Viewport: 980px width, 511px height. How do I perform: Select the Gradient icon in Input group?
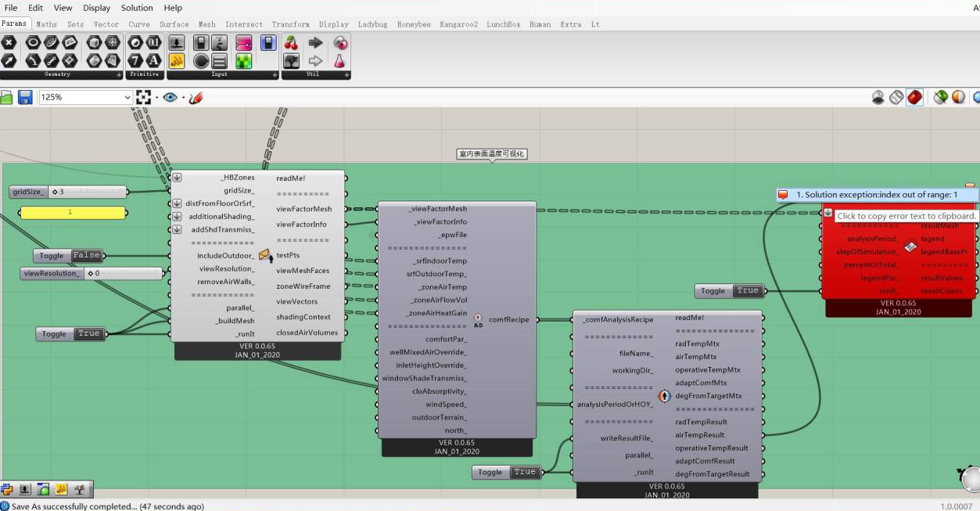tap(244, 43)
